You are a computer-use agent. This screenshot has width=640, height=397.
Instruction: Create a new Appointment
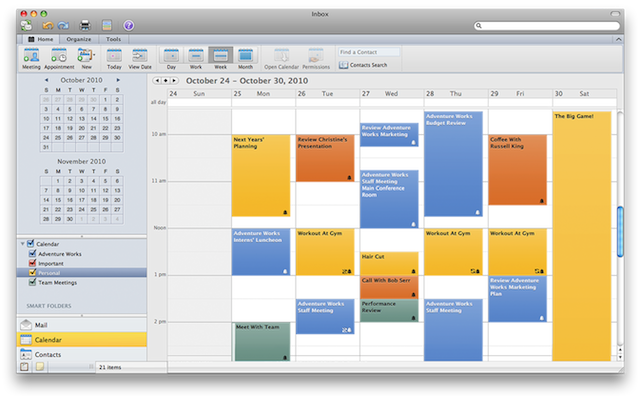coord(59,59)
